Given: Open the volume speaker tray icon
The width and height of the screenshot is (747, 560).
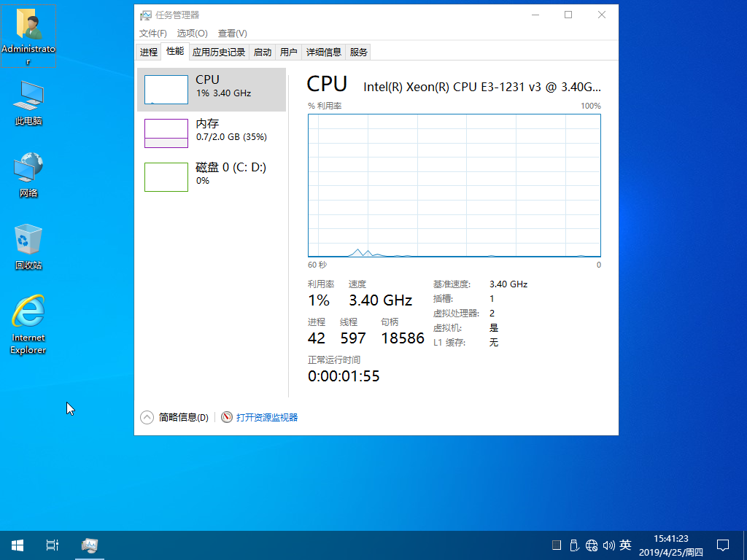Looking at the screenshot, I should click(x=609, y=545).
